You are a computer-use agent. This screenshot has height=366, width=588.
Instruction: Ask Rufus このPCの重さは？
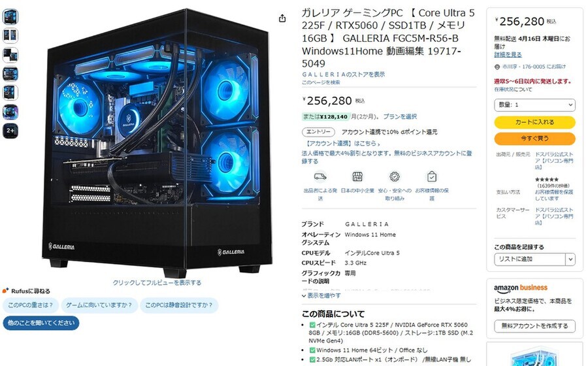[30, 305]
